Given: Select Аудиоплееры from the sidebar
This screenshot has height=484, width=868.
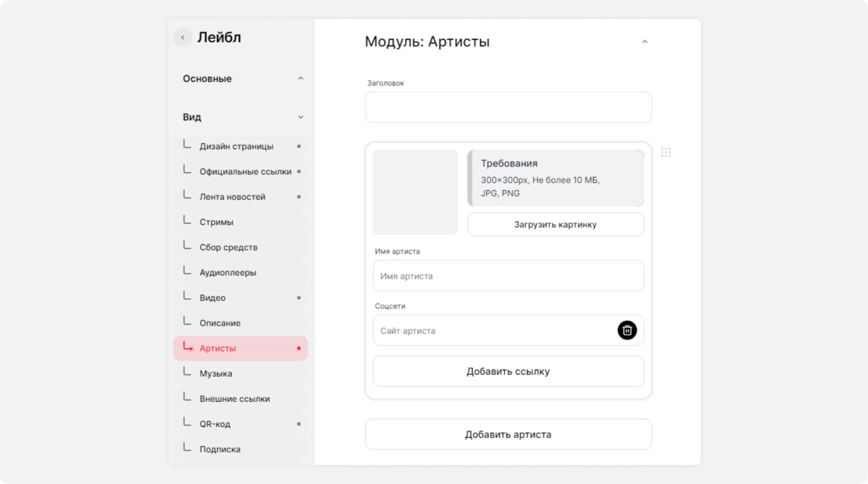Looking at the screenshot, I should 228,272.
